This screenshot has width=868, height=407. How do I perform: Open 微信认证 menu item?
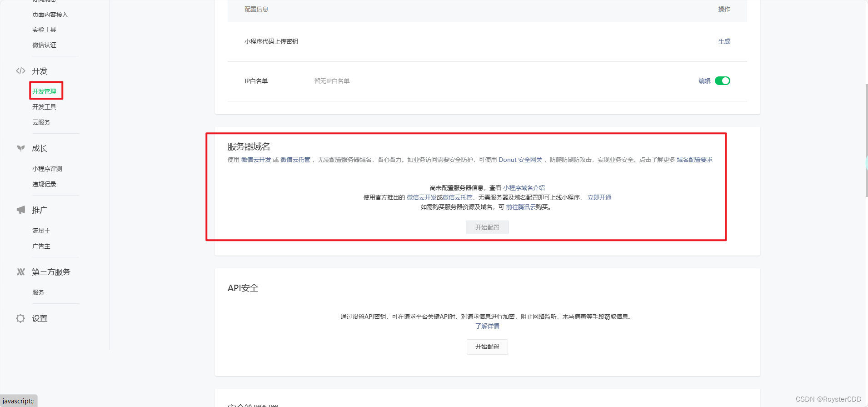(x=44, y=45)
